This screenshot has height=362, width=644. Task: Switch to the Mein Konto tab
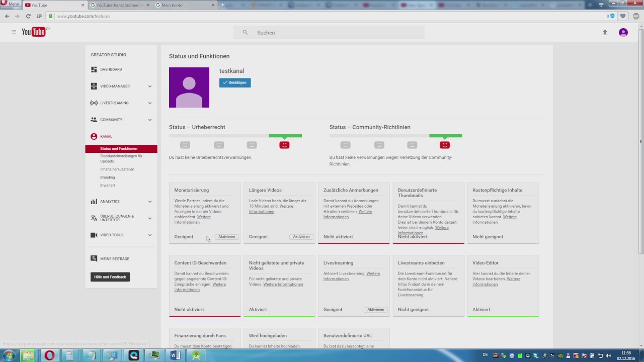(x=185, y=5)
